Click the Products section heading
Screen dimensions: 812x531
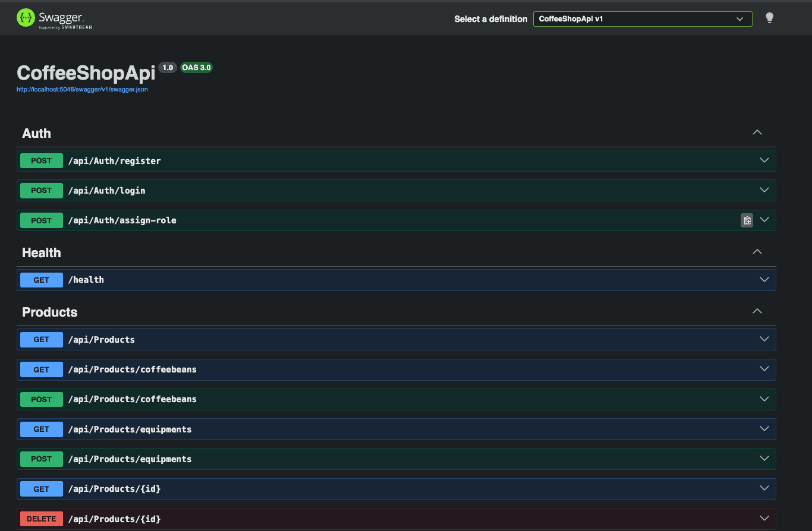coord(50,312)
